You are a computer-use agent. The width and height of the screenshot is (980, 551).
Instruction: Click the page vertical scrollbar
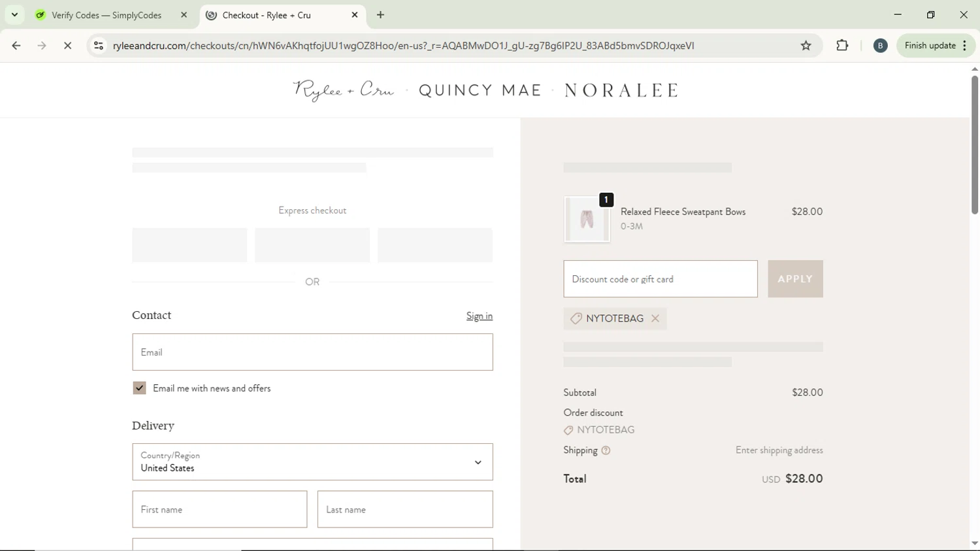click(x=974, y=145)
